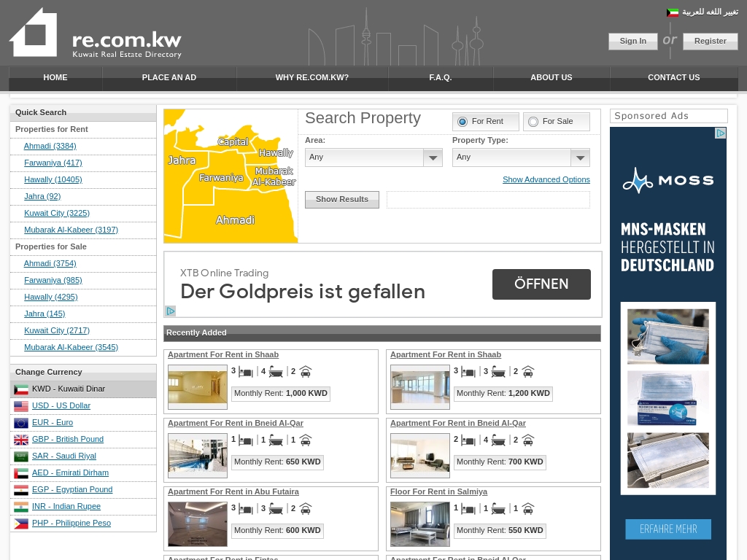Open thumbnail of 1,200 KWD Shaab apartment
747x560 pixels.
[x=419, y=386]
